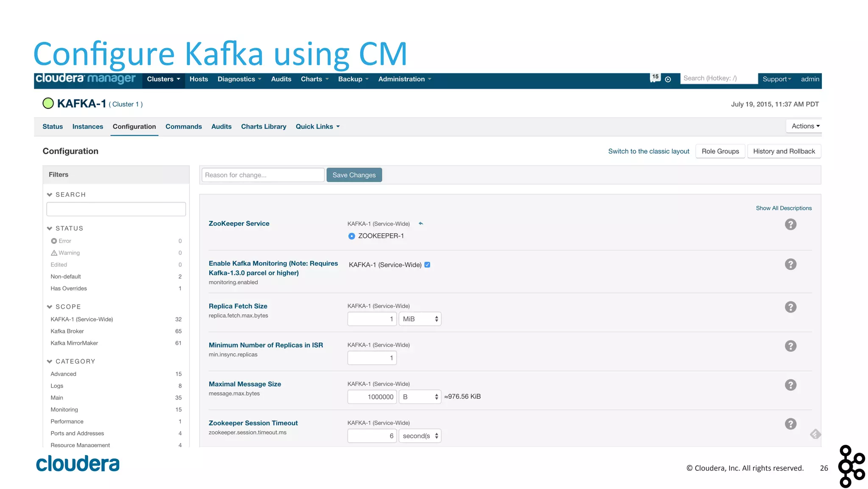
Task: Open help for ZooKeeper Service setting
Action: 790,224
